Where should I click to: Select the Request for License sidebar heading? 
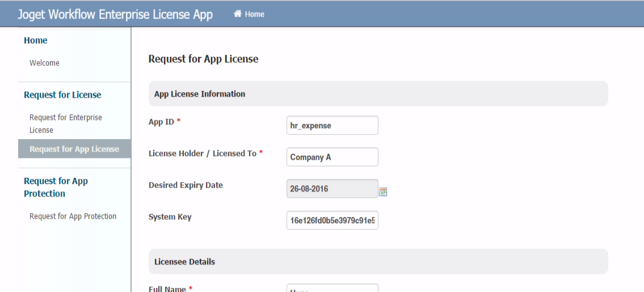[x=62, y=95]
